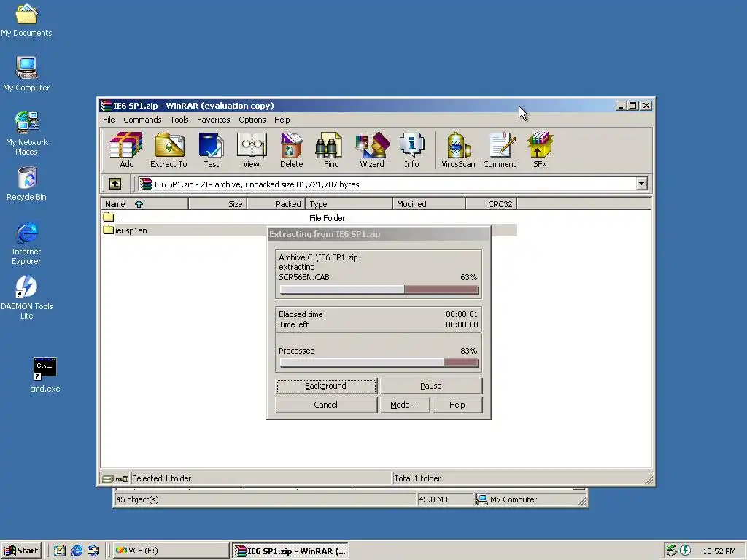Run the VirusScan toolbar icon

458,150
